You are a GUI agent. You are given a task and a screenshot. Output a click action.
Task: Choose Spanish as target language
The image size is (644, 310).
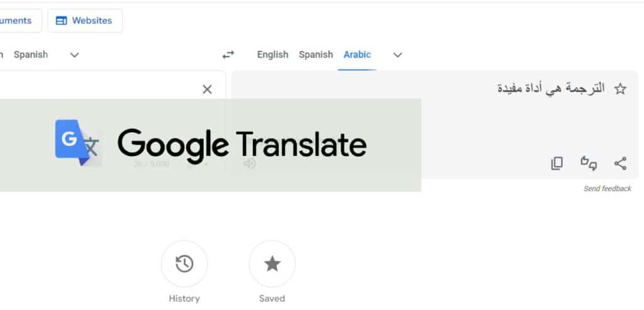[x=316, y=55]
